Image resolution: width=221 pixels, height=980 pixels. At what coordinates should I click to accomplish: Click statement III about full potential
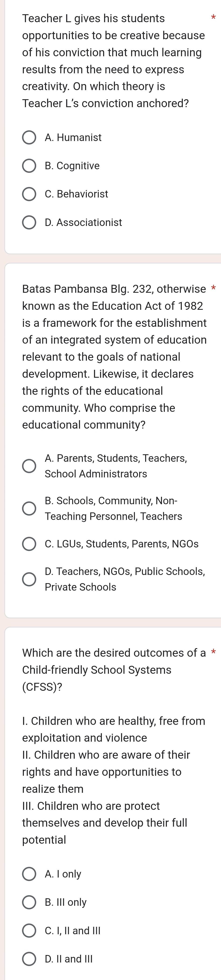105,823
